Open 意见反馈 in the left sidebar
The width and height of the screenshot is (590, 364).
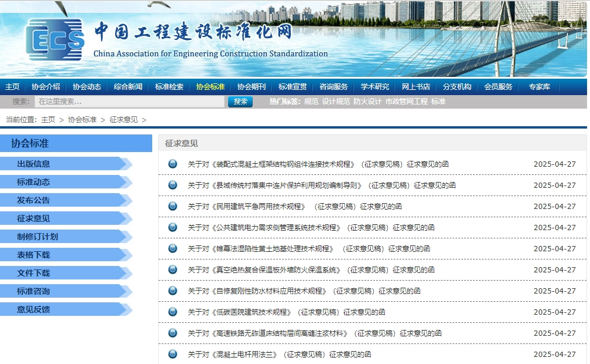click(x=33, y=310)
